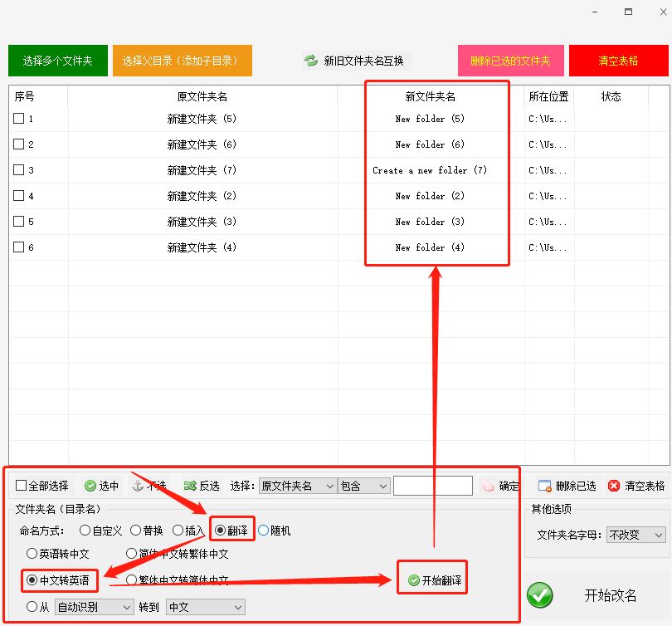
Task: Click cell "New folder (6)"
Action: [x=430, y=144]
